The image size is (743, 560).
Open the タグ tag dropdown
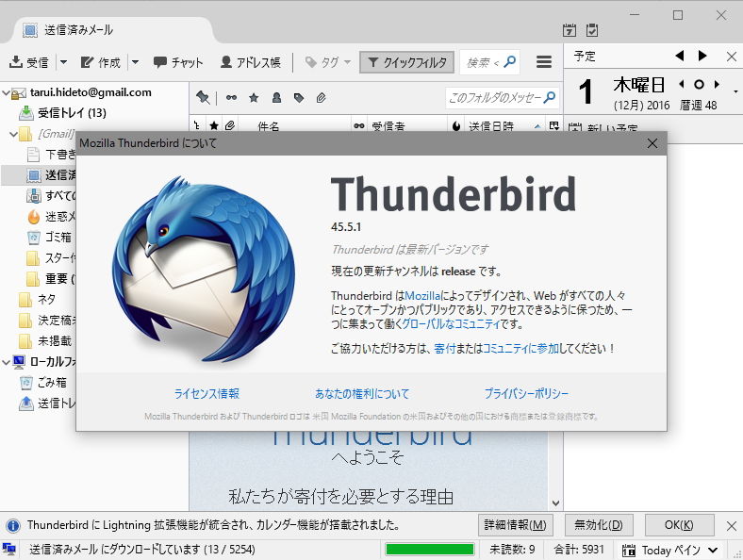pyautogui.click(x=328, y=62)
